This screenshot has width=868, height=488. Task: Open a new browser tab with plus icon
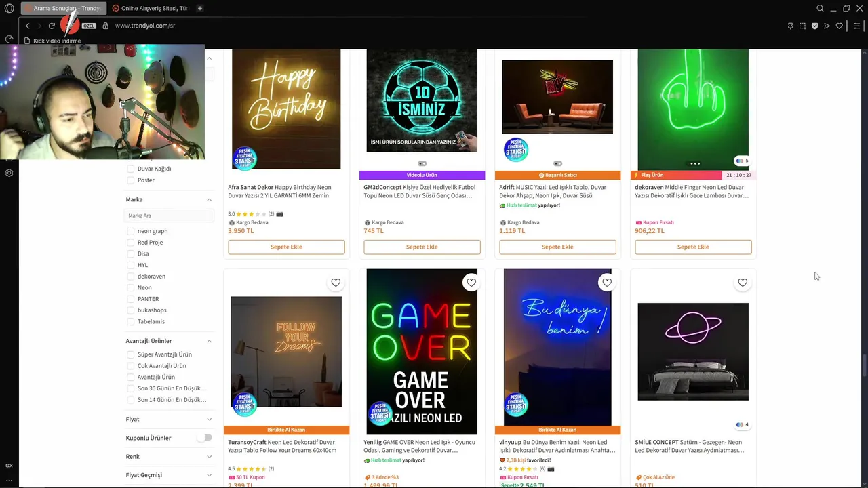pyautogui.click(x=200, y=8)
